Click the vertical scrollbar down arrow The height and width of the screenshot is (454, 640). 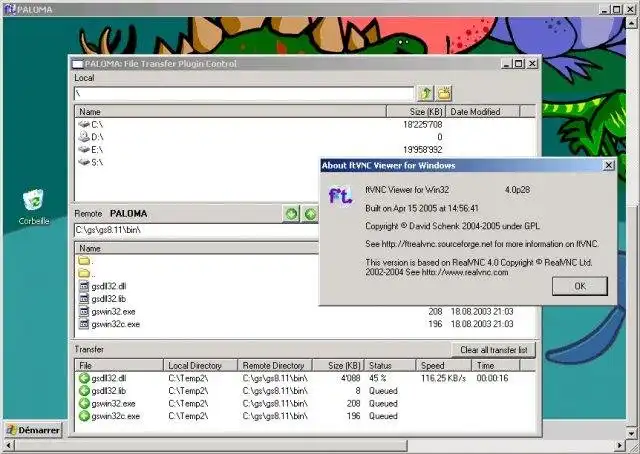[x=631, y=433]
